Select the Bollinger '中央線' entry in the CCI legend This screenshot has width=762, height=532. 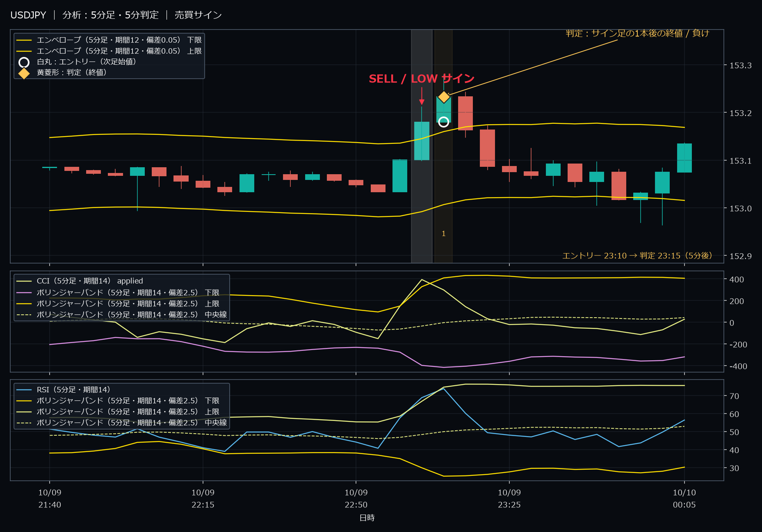click(x=122, y=315)
